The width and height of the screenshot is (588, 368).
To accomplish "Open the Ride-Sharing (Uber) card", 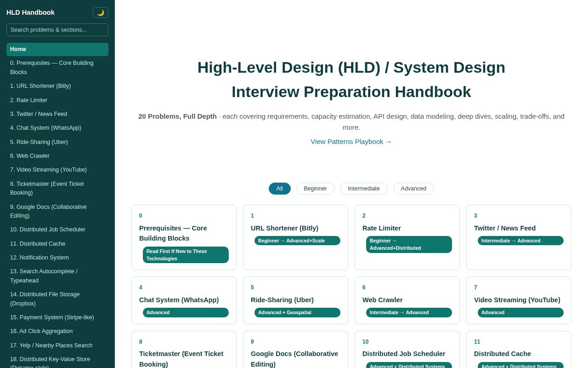I will [x=295, y=300].
